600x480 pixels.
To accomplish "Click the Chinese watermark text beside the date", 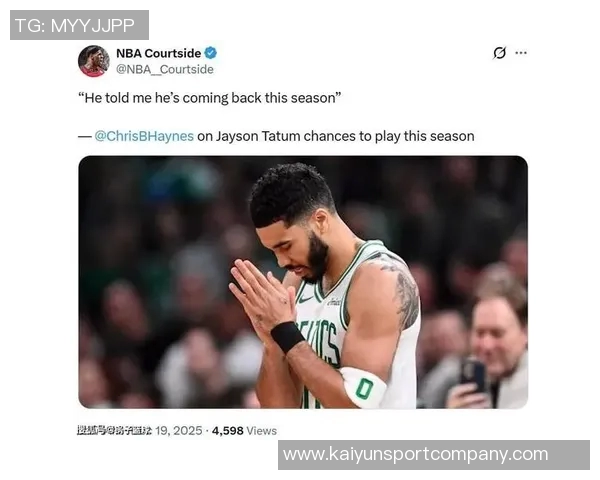I will click(x=114, y=431).
